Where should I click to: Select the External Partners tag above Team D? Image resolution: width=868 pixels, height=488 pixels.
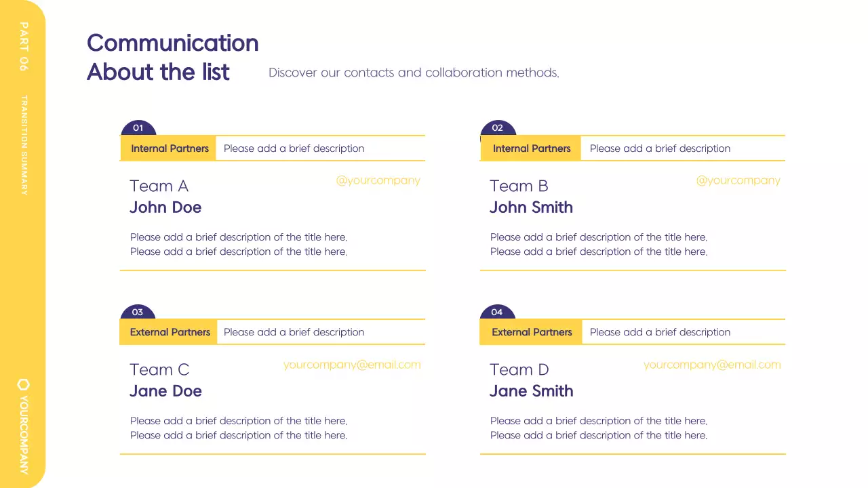tap(532, 332)
